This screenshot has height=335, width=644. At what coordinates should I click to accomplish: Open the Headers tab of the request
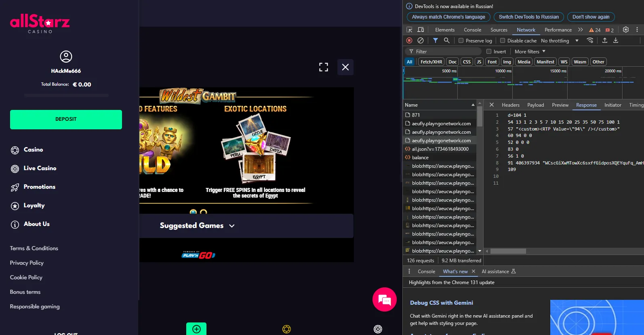click(511, 105)
